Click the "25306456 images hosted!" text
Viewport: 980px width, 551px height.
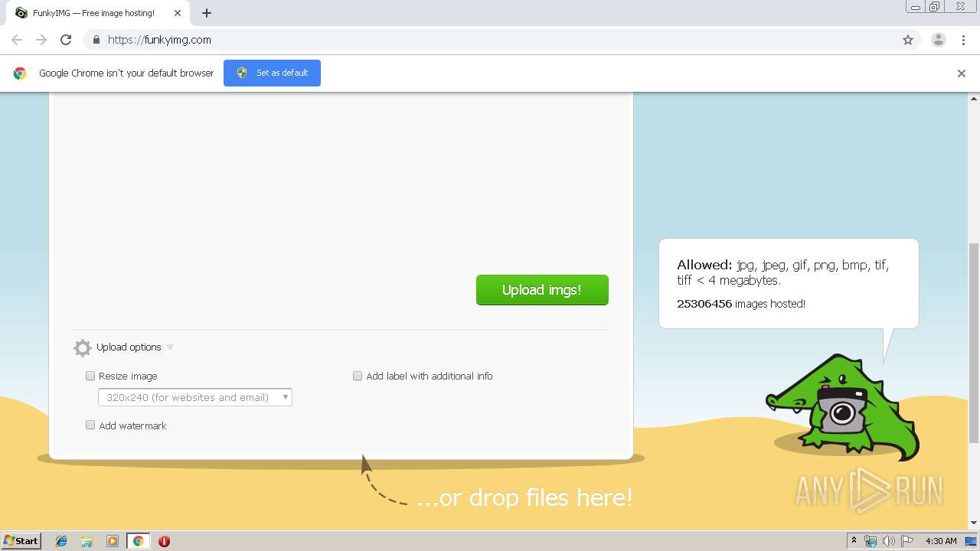pyautogui.click(x=741, y=304)
